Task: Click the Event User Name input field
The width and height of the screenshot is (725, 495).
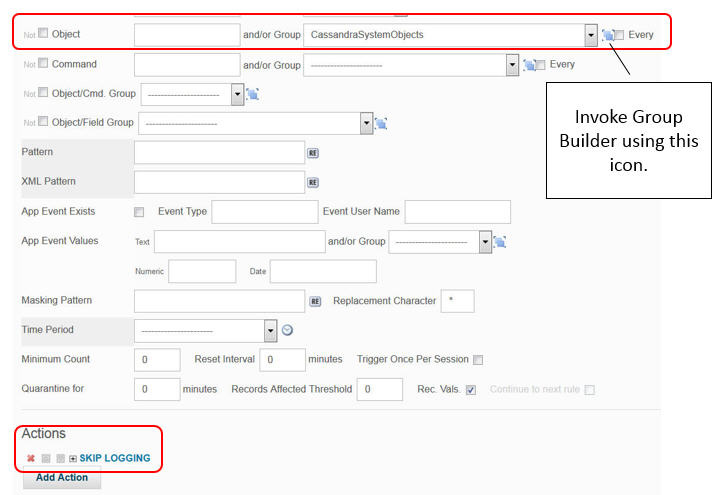Action: pyautogui.click(x=458, y=212)
